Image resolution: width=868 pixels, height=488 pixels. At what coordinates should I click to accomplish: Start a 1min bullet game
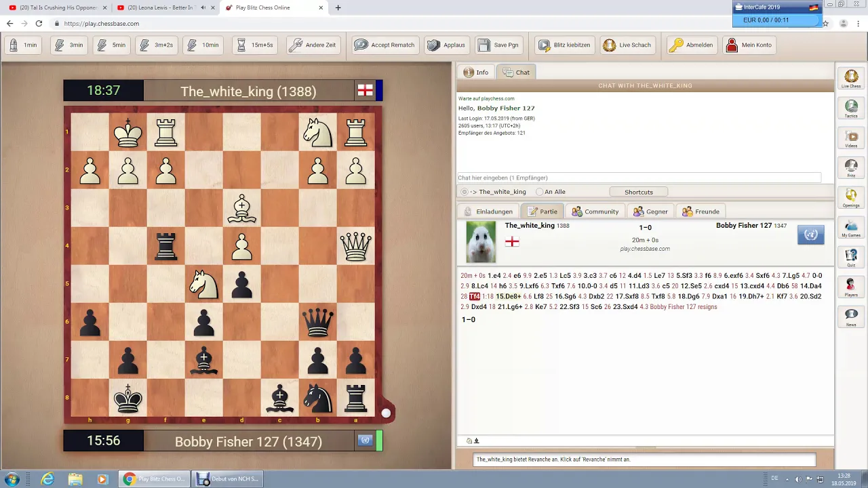[22, 45]
